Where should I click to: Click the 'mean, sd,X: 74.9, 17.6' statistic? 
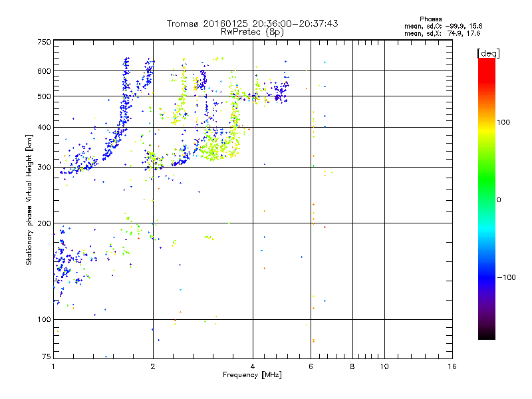coord(442,33)
